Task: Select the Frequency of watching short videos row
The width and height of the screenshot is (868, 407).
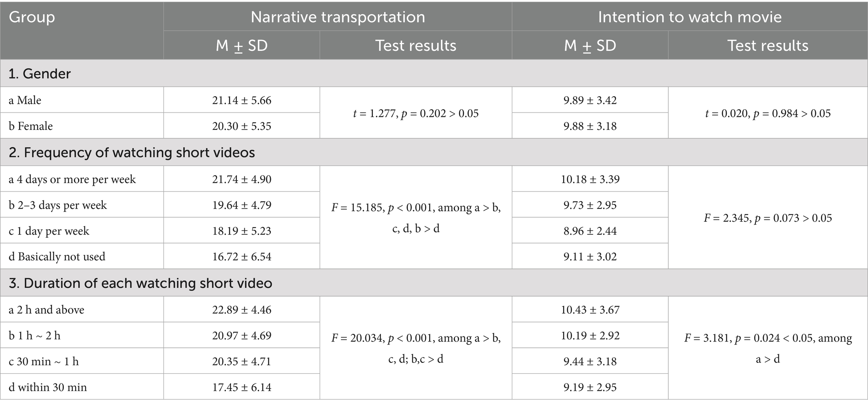Action: click(x=132, y=152)
